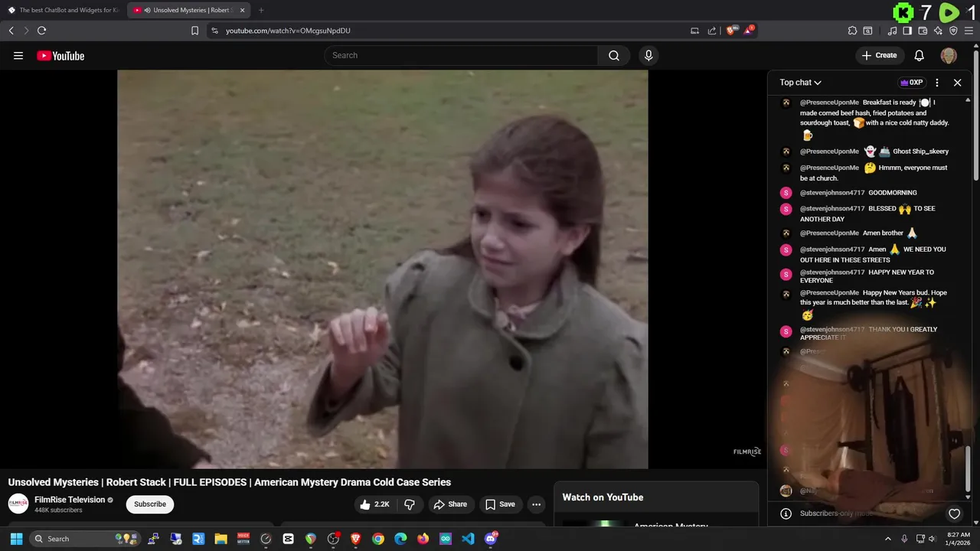Open the system tray volume control
Viewport: 980px width, 551px height.
pos(932,539)
